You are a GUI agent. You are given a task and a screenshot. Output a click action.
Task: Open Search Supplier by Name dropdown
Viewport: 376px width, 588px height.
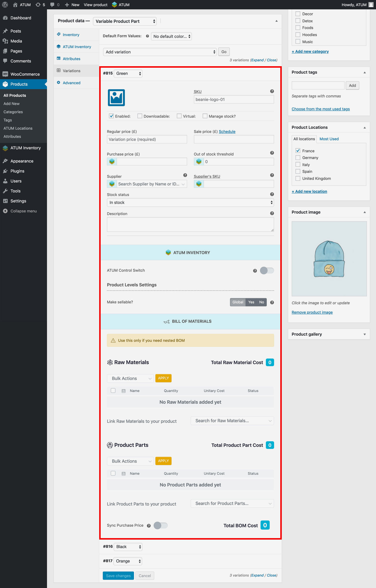(152, 184)
